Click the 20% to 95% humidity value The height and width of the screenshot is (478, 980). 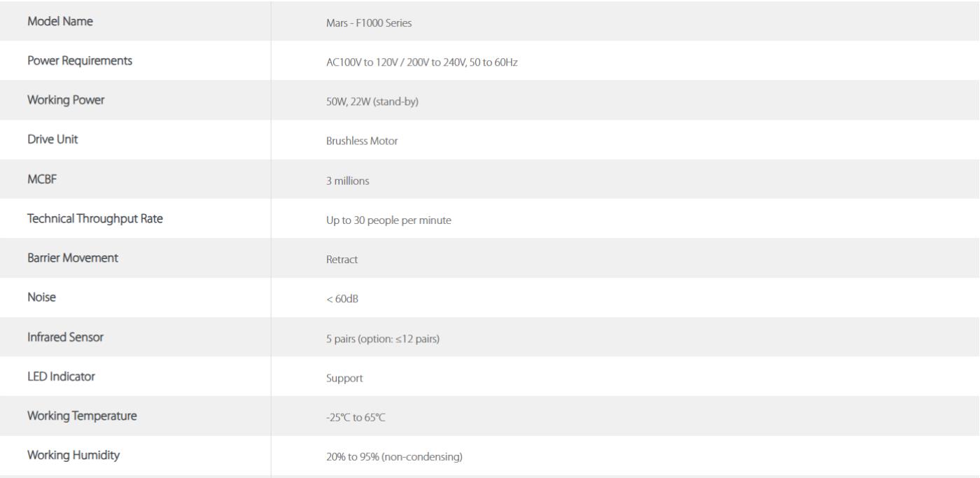389,457
